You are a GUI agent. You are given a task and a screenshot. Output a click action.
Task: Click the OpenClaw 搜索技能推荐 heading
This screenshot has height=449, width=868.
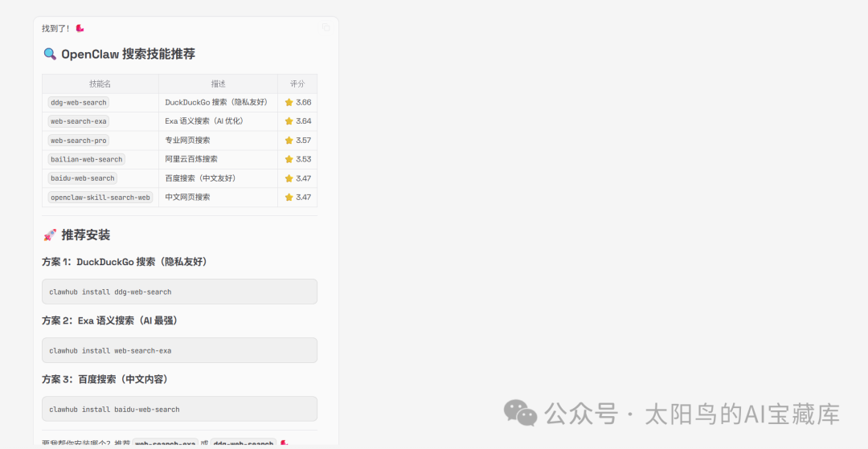pyautogui.click(x=118, y=54)
